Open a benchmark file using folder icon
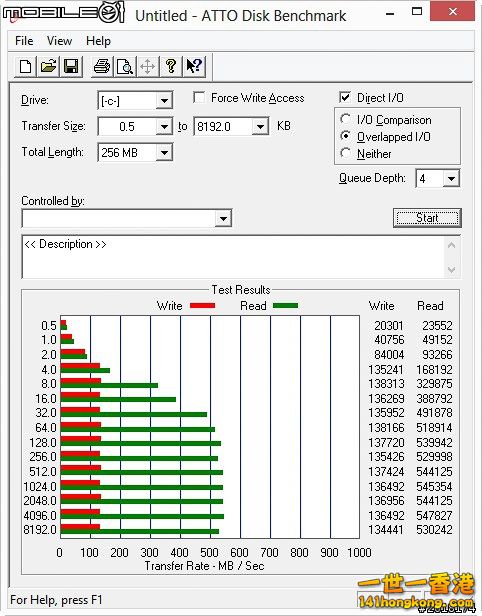 point(48,66)
